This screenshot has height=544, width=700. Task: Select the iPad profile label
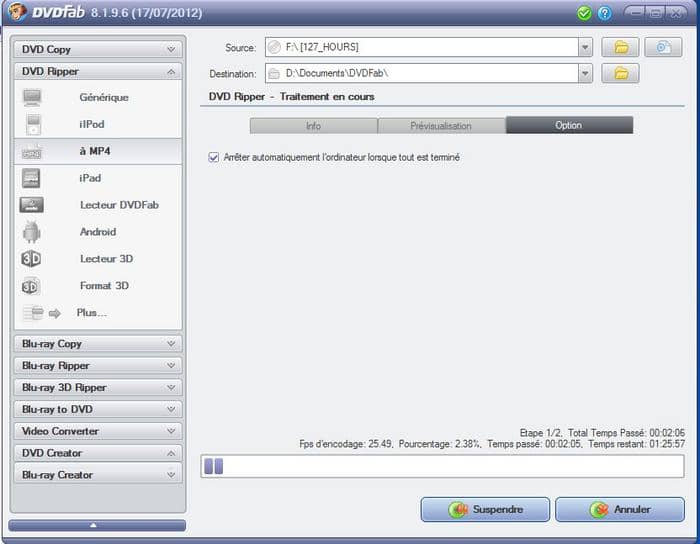click(x=90, y=178)
